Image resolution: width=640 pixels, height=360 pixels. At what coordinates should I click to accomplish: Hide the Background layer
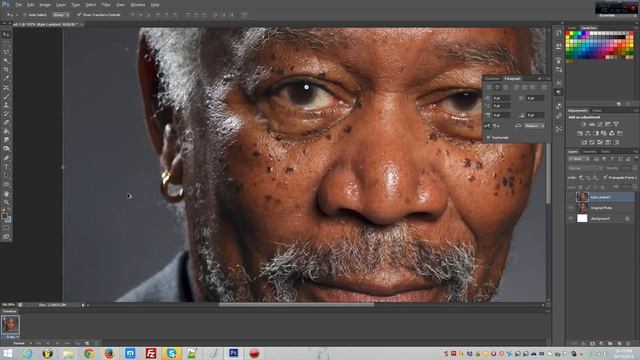(571, 218)
